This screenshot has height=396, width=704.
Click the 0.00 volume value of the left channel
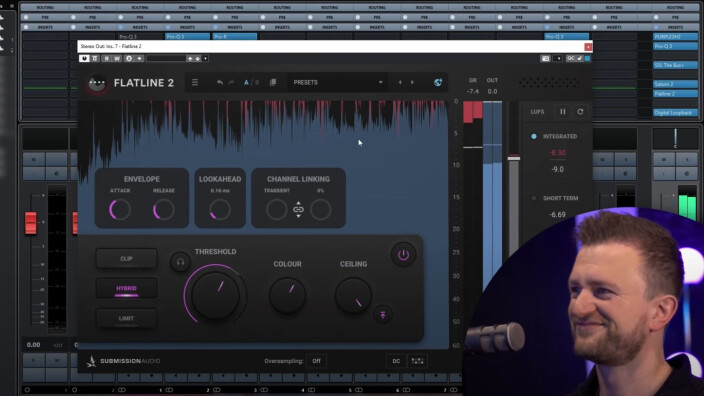34,345
